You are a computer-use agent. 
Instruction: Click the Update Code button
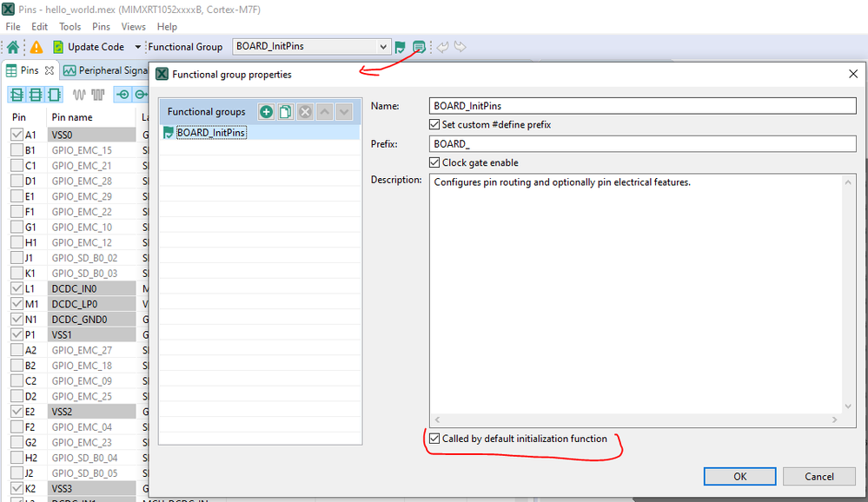[x=89, y=47]
